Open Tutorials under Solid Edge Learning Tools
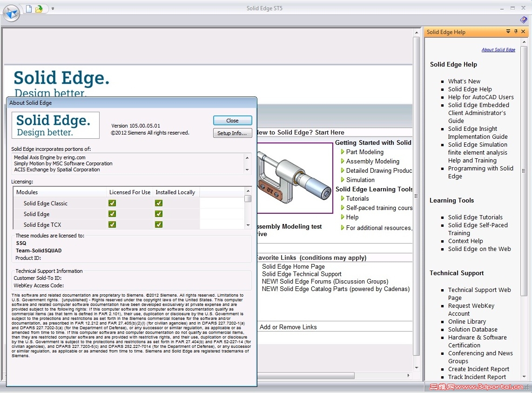Image resolution: width=532 pixels, height=393 pixels. click(357, 198)
